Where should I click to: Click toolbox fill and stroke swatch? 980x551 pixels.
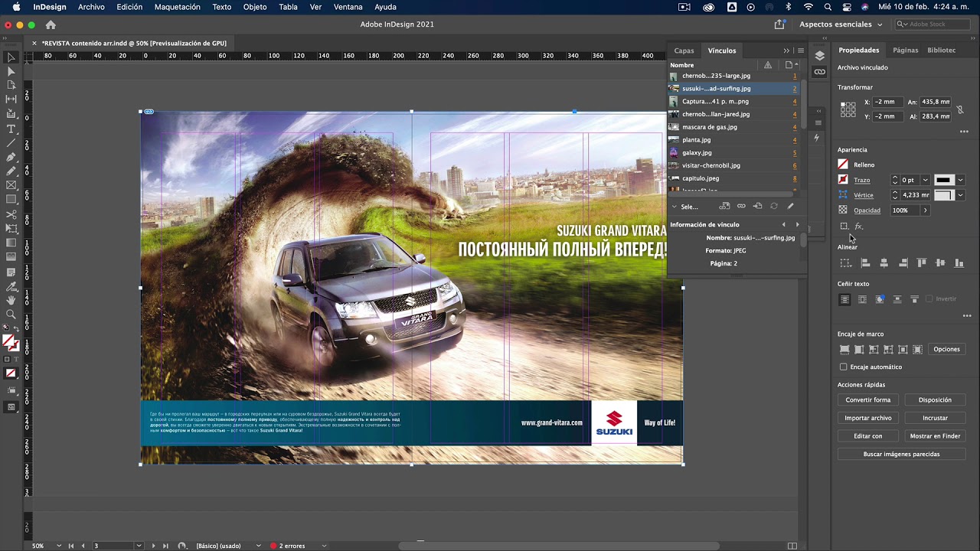[10, 343]
